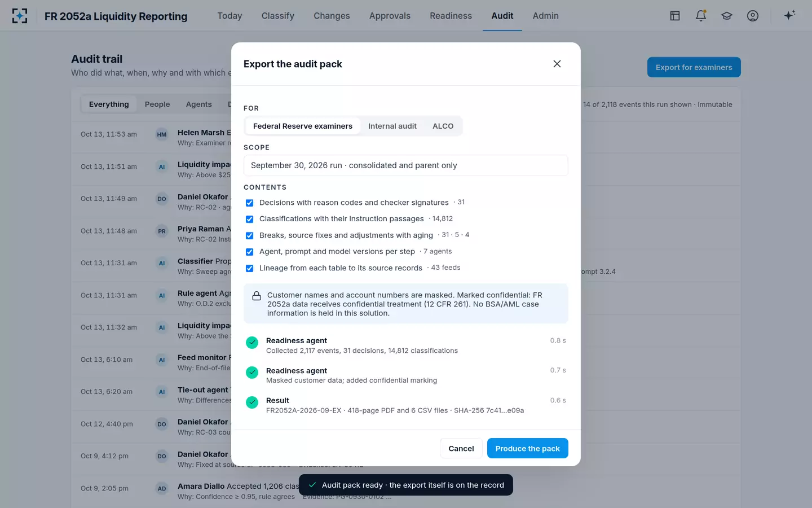Uncheck Breaks, source fixes and adjustments checkbox
Image resolution: width=812 pixels, height=508 pixels.
coord(249,235)
